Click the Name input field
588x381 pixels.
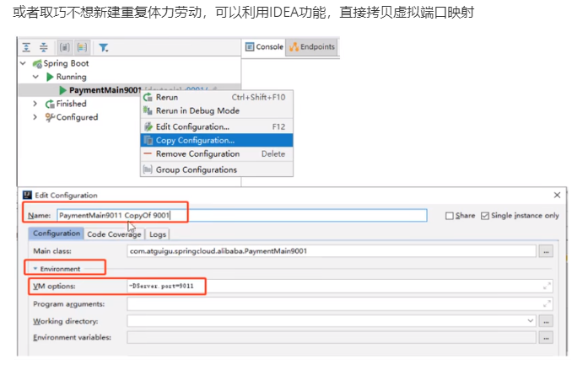point(241,216)
